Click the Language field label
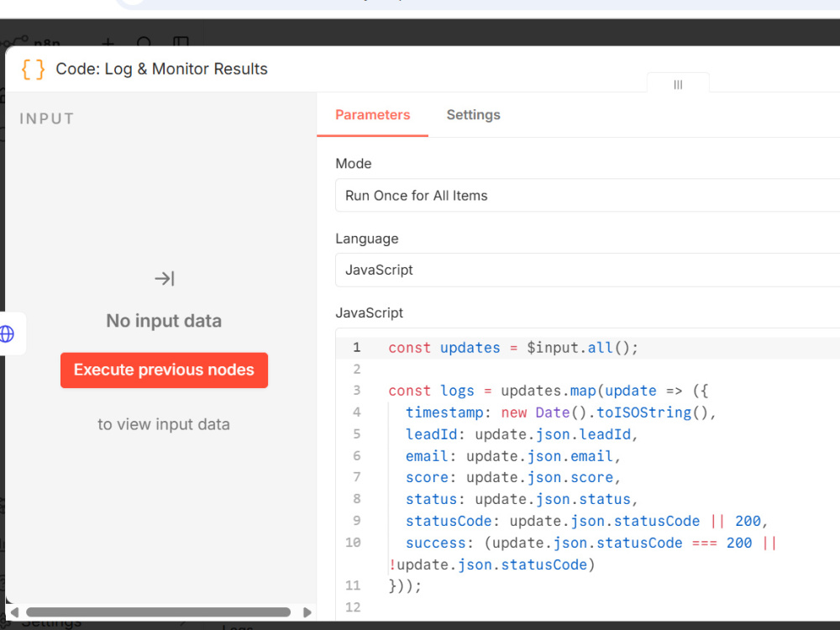Viewport: 840px width, 630px height. coord(367,239)
